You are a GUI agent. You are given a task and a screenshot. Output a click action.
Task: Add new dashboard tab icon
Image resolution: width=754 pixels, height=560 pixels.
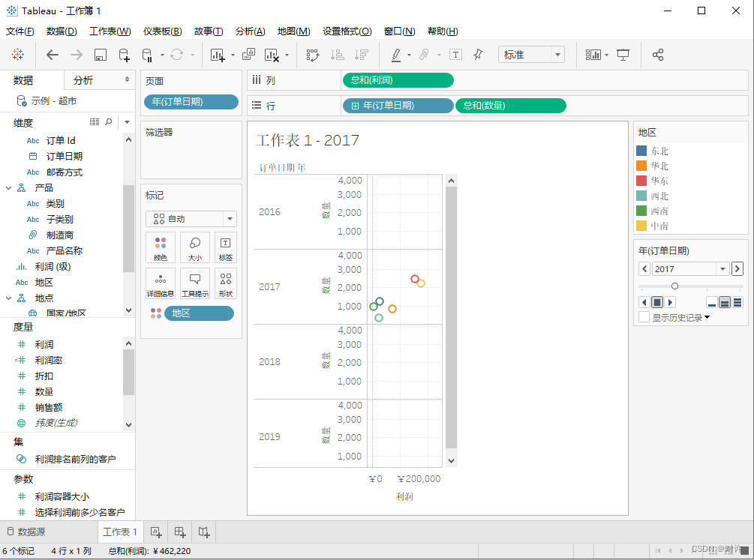[x=180, y=532]
